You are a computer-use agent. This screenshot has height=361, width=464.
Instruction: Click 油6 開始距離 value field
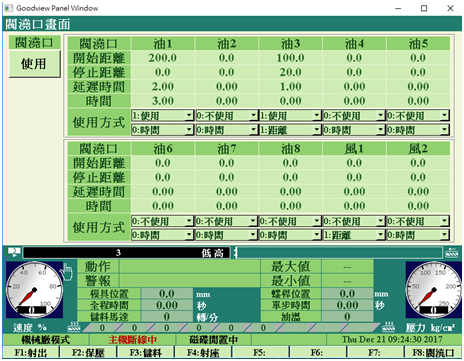click(163, 163)
